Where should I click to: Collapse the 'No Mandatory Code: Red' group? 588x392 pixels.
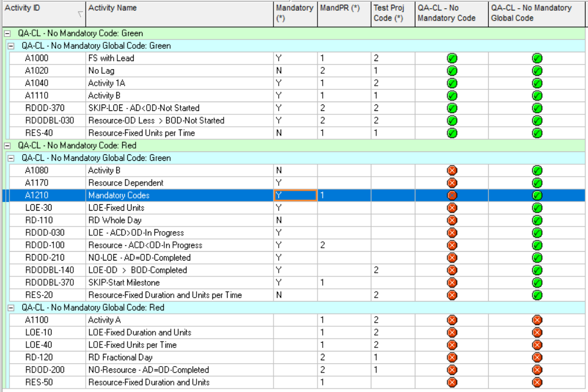point(6,146)
